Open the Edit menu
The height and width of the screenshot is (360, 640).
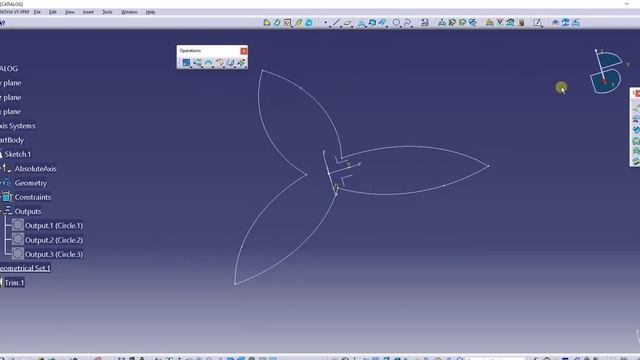(x=53, y=12)
